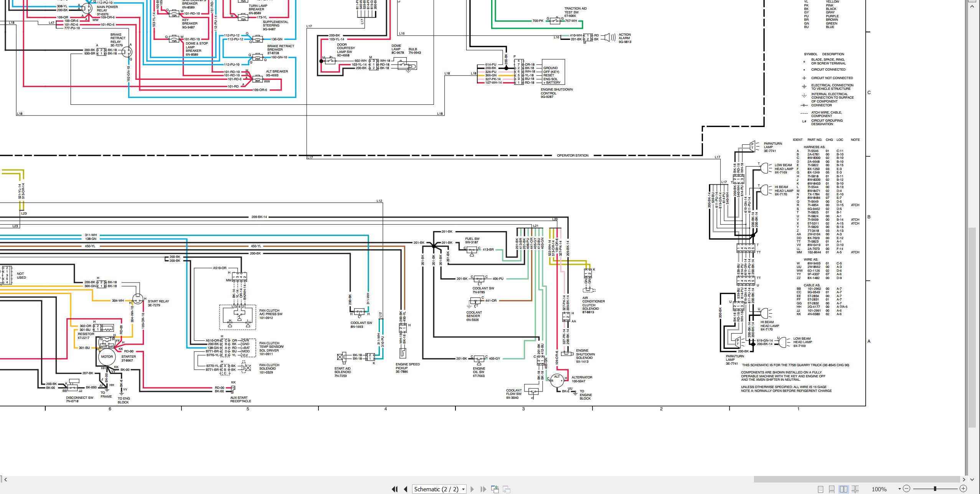
Task: Click the go to next view icon
Action: pyautogui.click(x=506, y=489)
